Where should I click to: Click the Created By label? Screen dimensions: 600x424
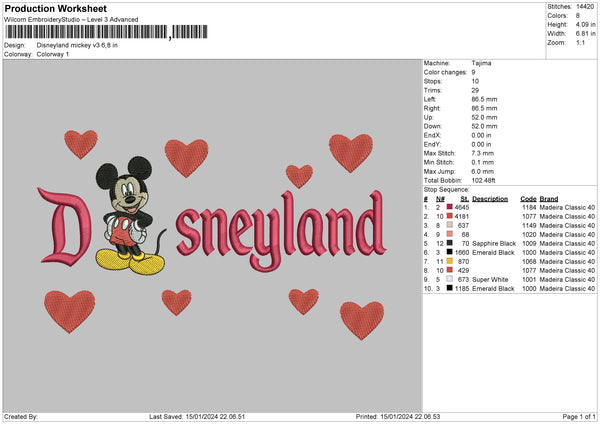tap(21, 416)
